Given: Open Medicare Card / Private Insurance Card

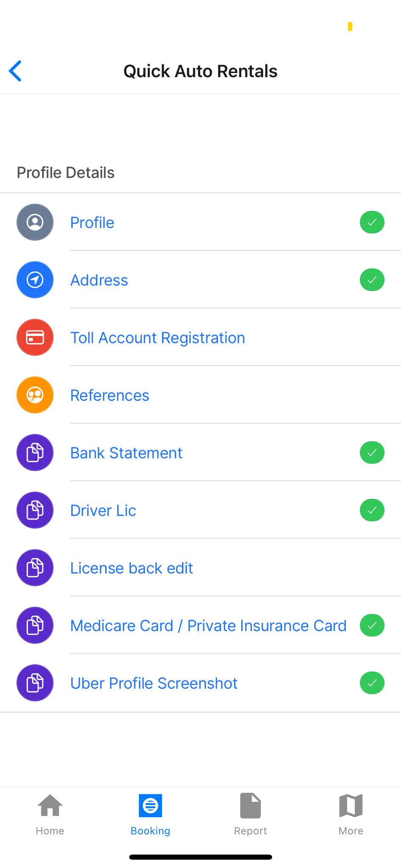Looking at the screenshot, I should [208, 626].
